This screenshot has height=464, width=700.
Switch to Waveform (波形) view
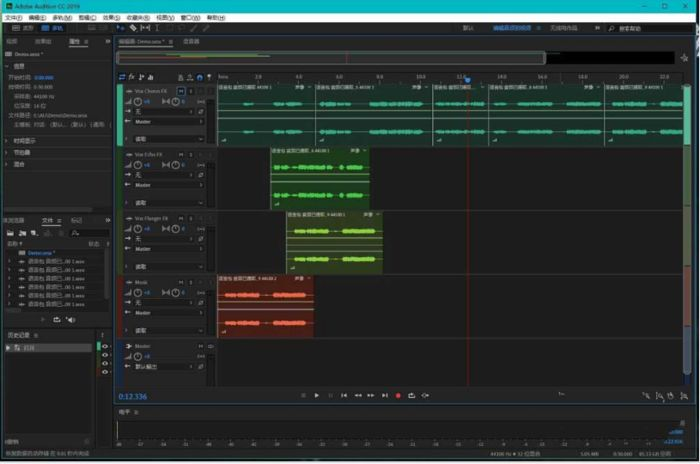coord(23,28)
